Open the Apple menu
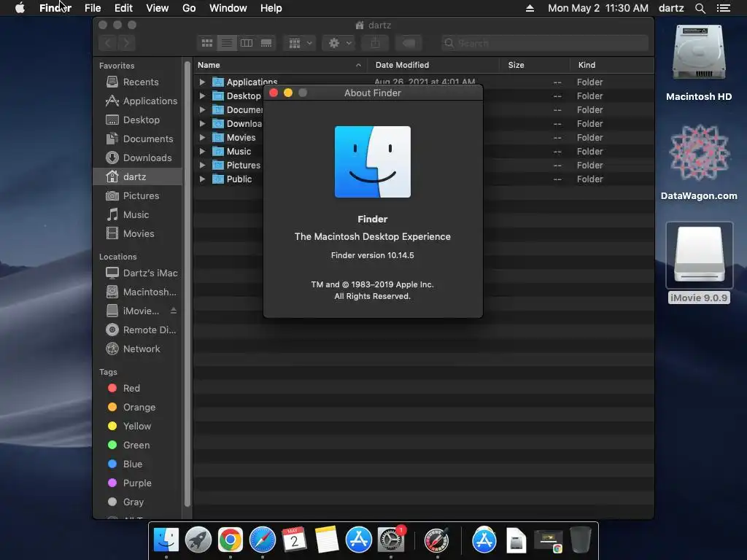The width and height of the screenshot is (747, 560). (20, 8)
